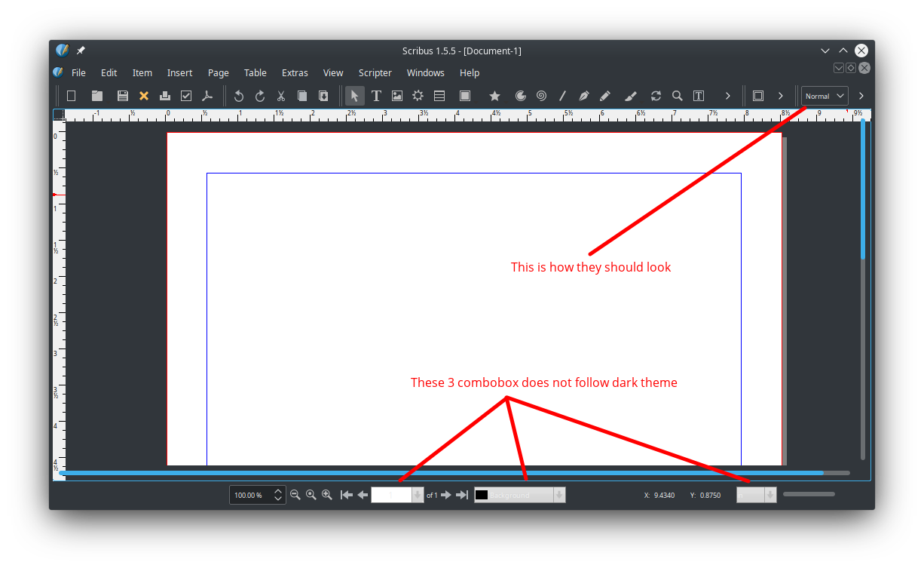
Task: Go to the next page arrow
Action: [x=446, y=495]
